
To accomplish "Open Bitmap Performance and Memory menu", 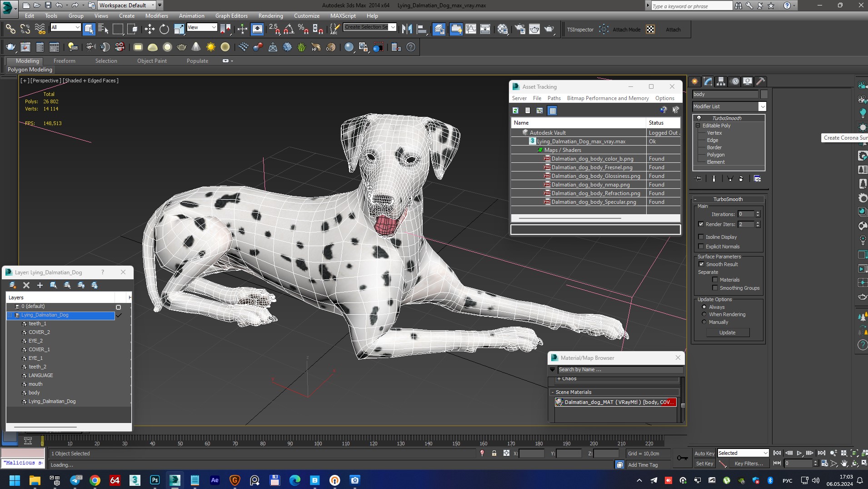I will tap(608, 98).
